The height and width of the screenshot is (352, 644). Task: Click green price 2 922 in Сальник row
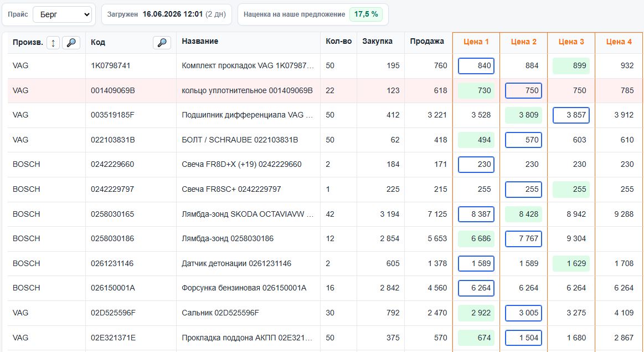pos(476,313)
